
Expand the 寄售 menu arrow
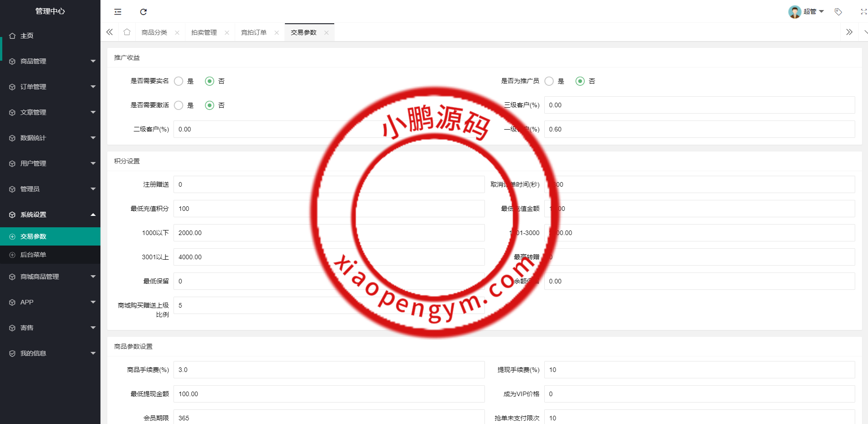93,328
